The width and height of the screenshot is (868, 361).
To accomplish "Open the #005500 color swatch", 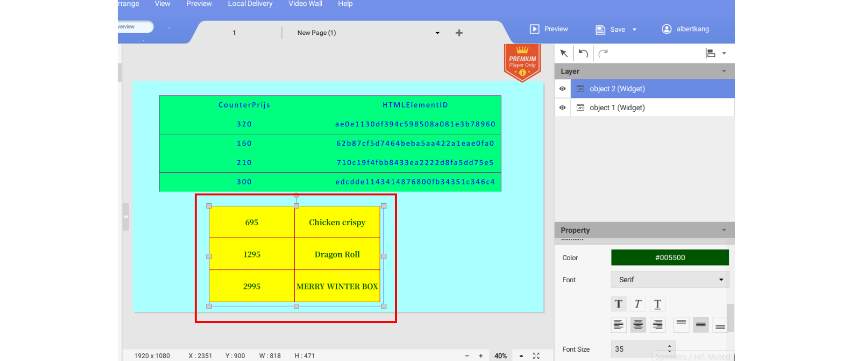I will (x=670, y=258).
